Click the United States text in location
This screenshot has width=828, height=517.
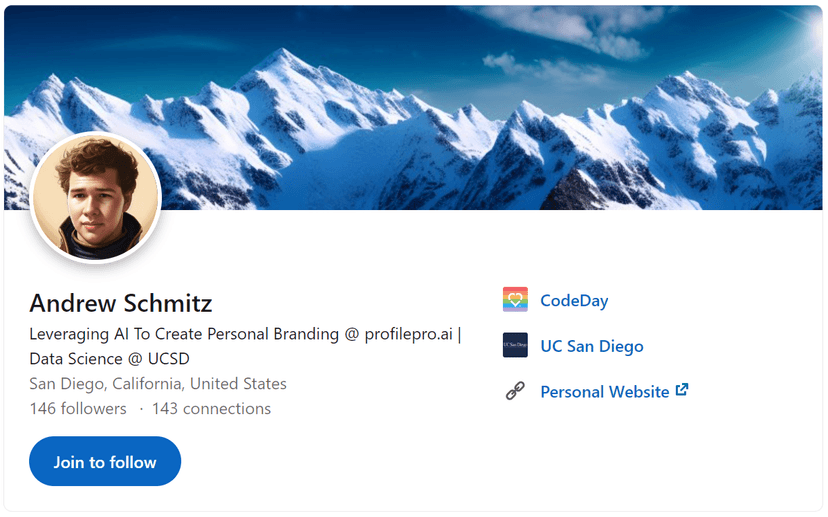tap(238, 384)
